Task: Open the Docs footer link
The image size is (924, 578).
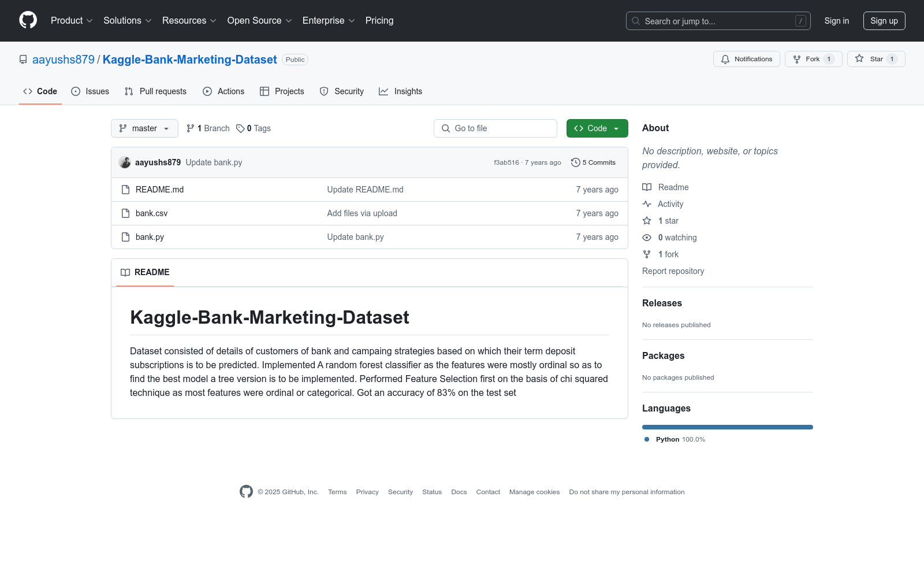Action: point(459,492)
